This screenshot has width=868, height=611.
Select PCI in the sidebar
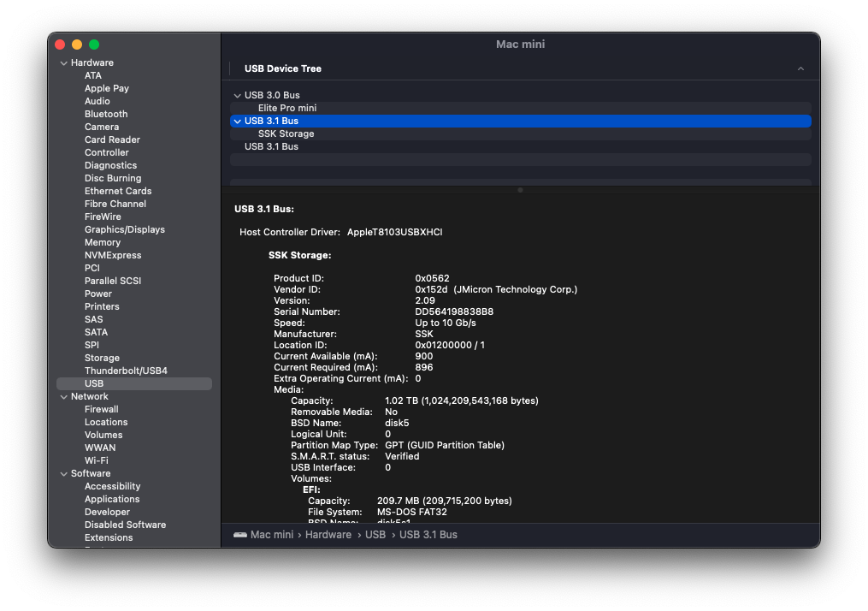[x=92, y=268]
